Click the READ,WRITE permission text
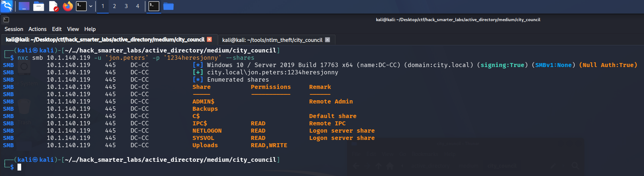This screenshot has height=176, width=644. (269, 145)
